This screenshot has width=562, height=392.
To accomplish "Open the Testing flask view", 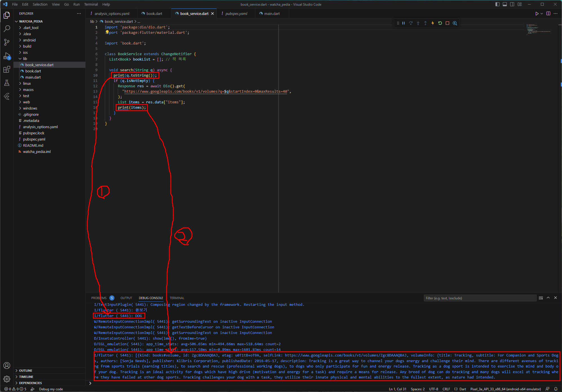I will pyautogui.click(x=7, y=83).
